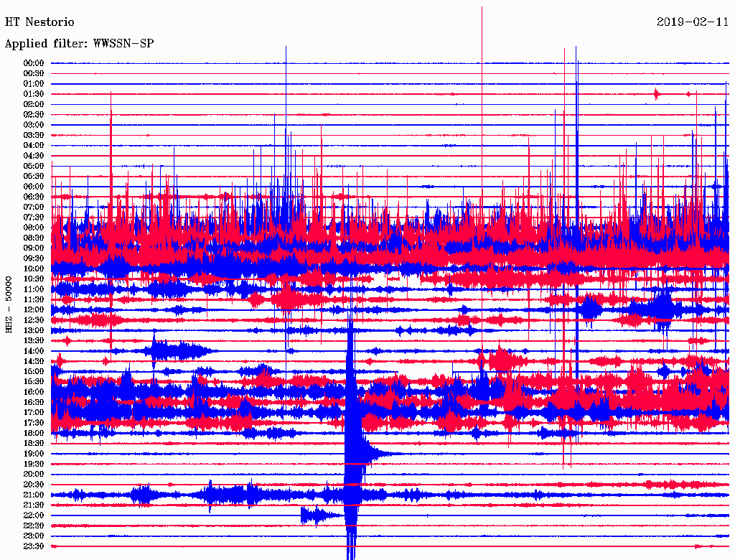735x560 pixels.
Task: Click the 04:00 time label
Action: (34, 146)
